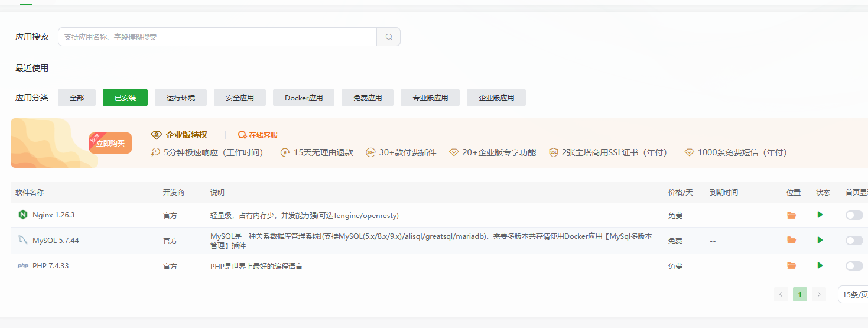Image resolution: width=868 pixels, height=328 pixels.
Task: Click the 15-day refund yen icon
Action: (285, 152)
